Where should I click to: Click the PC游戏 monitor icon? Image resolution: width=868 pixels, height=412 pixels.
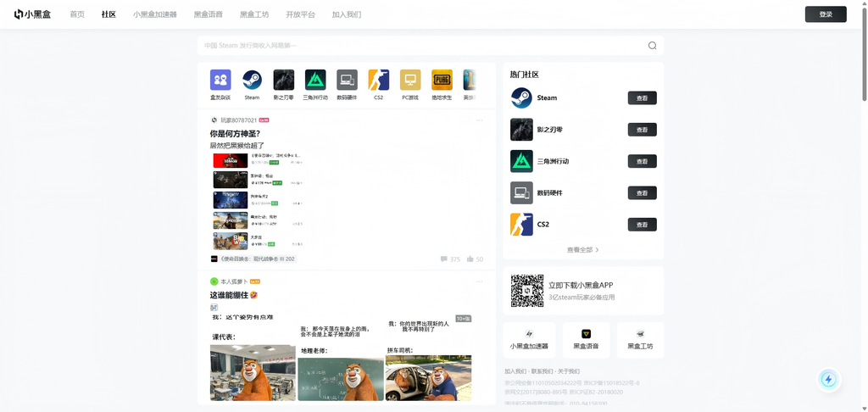(410, 80)
